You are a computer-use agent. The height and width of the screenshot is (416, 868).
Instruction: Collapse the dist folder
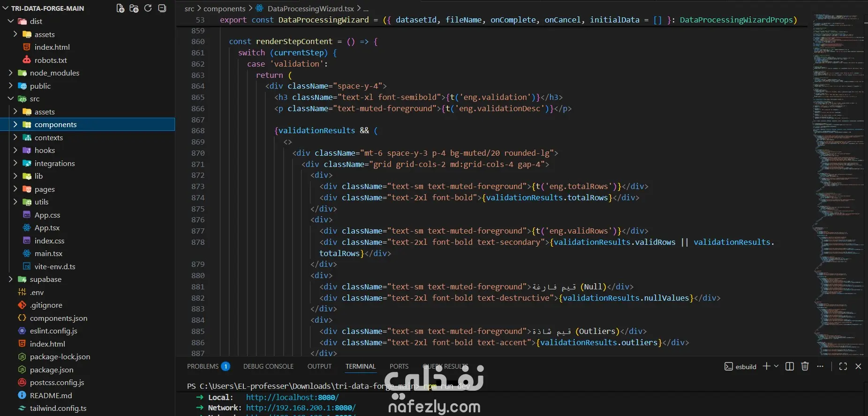point(11,21)
